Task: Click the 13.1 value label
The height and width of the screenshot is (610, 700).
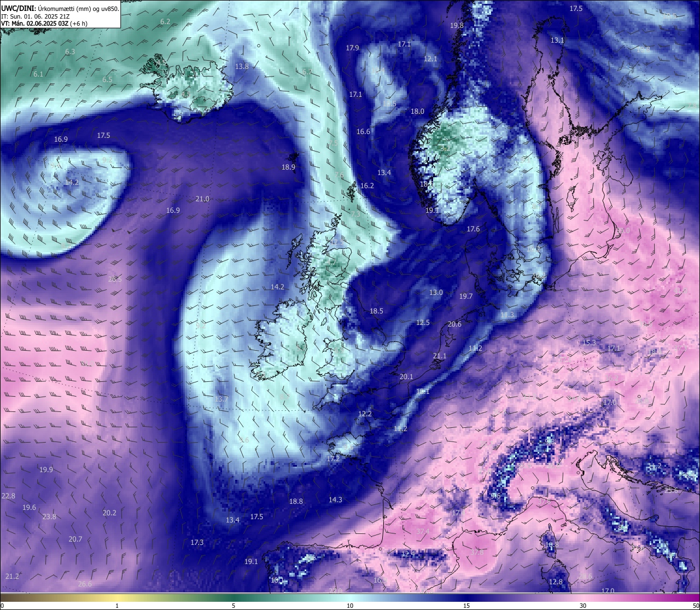Action: click(x=557, y=40)
